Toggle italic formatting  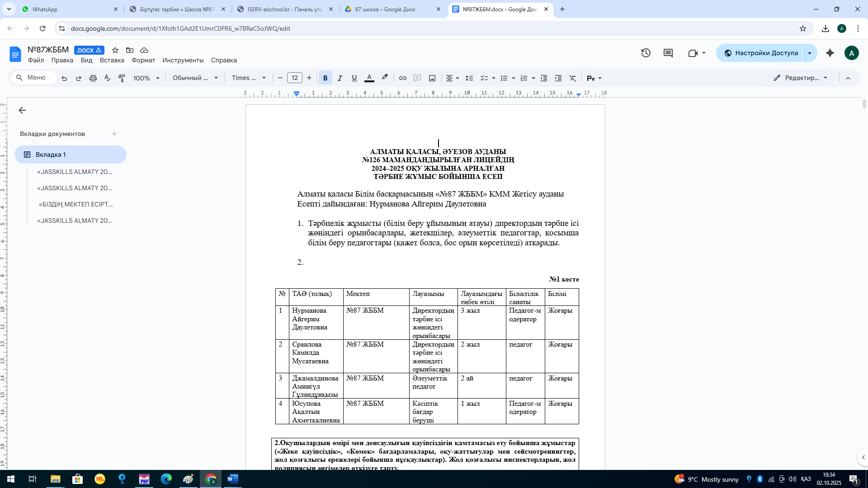[x=340, y=78]
